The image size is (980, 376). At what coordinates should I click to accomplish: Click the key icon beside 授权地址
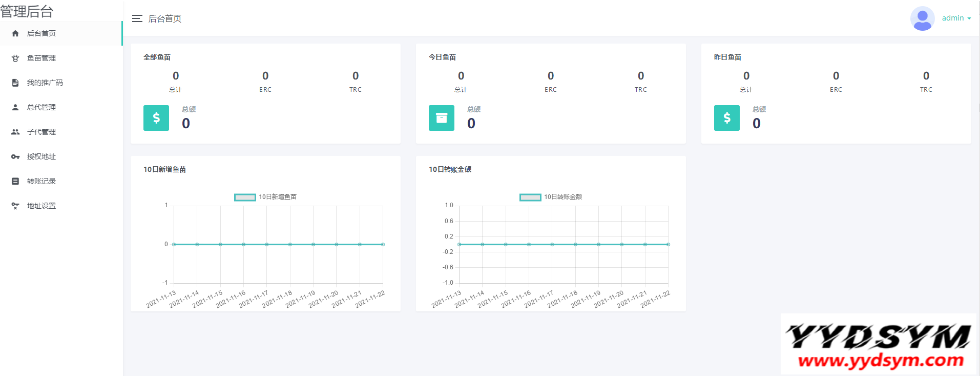point(15,156)
